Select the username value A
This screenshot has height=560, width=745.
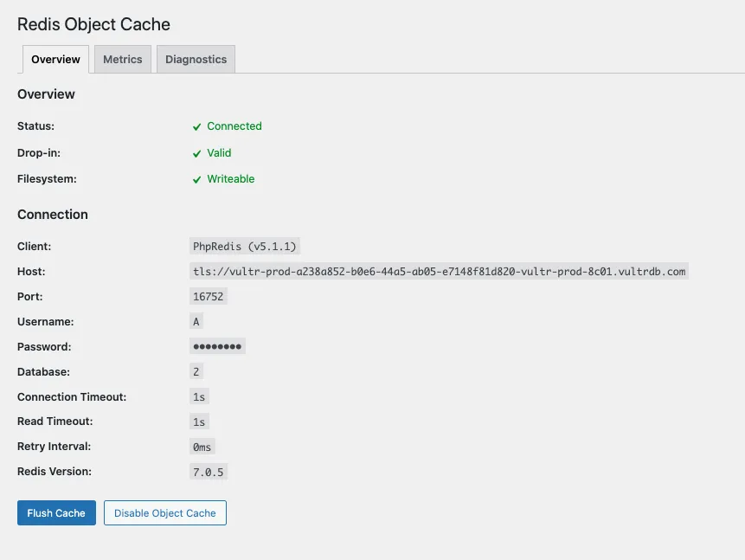[196, 322]
